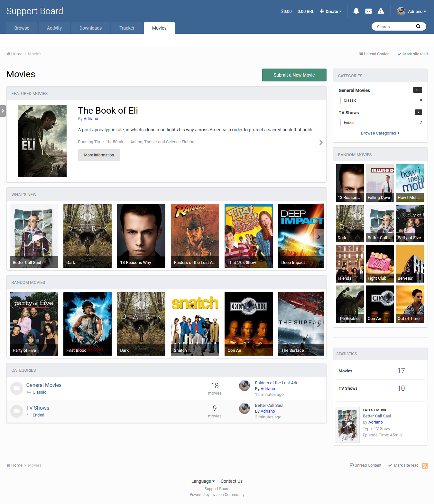Open the Adriano user dropdown
Image resolution: width=434 pixels, height=504 pixels.
coord(417,11)
